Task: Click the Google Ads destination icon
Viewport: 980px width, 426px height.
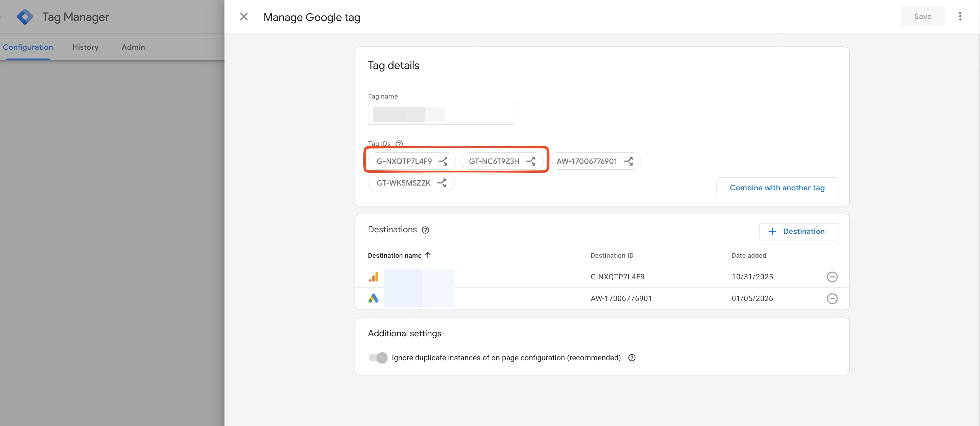Action: [374, 299]
